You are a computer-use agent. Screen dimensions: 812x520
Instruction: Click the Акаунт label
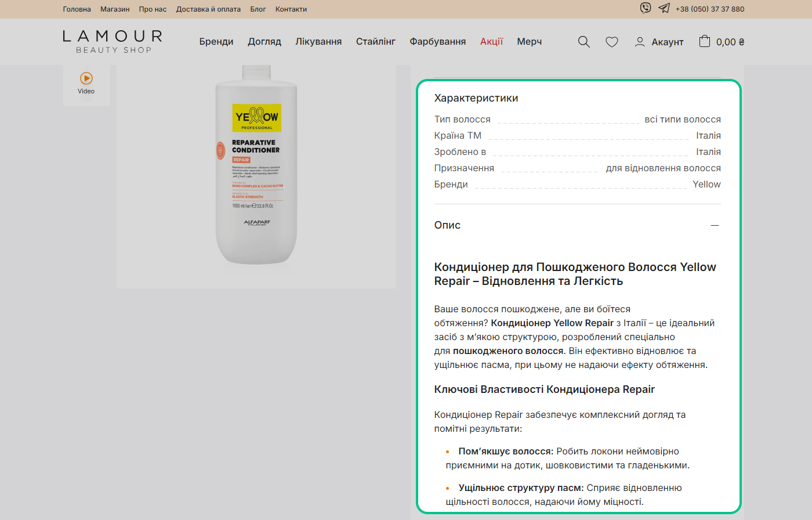pyautogui.click(x=668, y=42)
